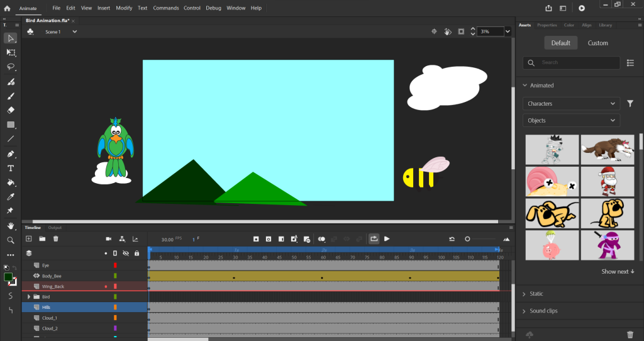Open the Characters dropdown in Assets
The width and height of the screenshot is (644, 341).
click(x=571, y=103)
